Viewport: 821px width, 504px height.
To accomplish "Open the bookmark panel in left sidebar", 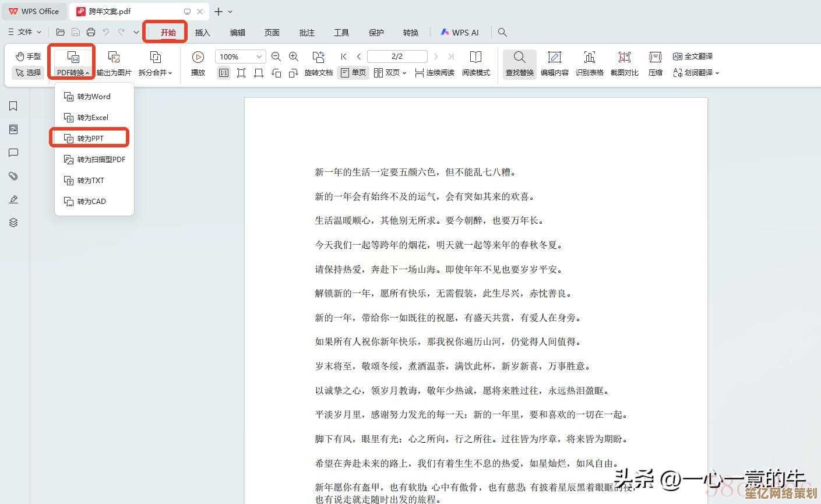I will 13,106.
